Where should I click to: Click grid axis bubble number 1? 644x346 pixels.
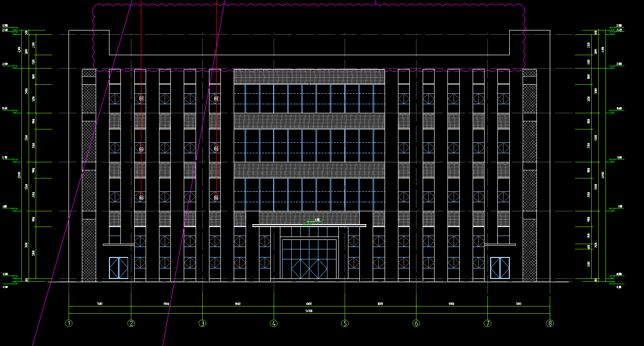tap(69, 324)
